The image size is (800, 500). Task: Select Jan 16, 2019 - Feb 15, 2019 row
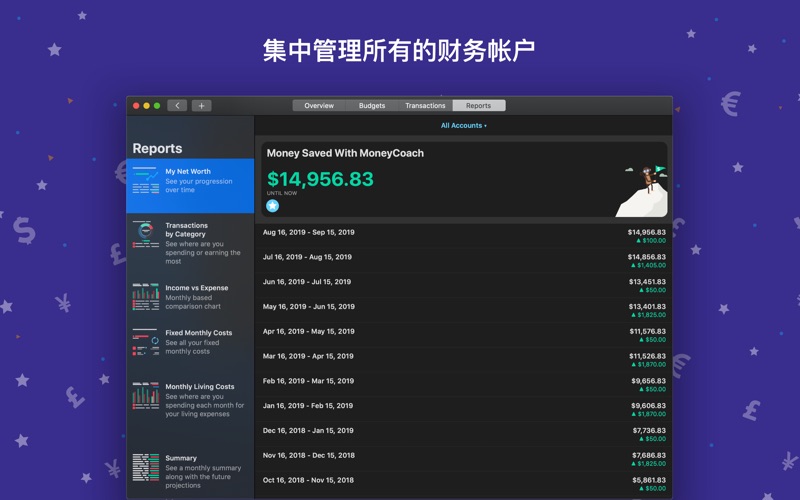coord(464,409)
